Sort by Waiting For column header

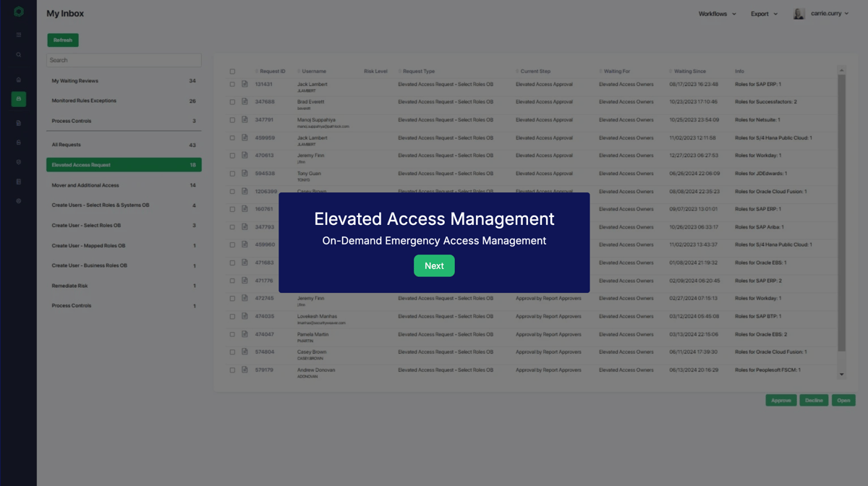coord(616,72)
